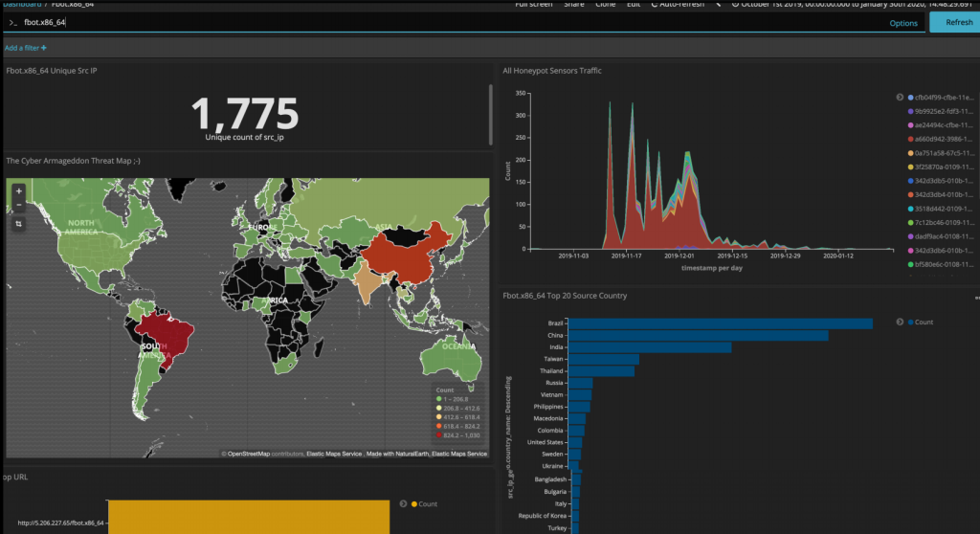Toggle the Top URL chart legend

(x=403, y=504)
